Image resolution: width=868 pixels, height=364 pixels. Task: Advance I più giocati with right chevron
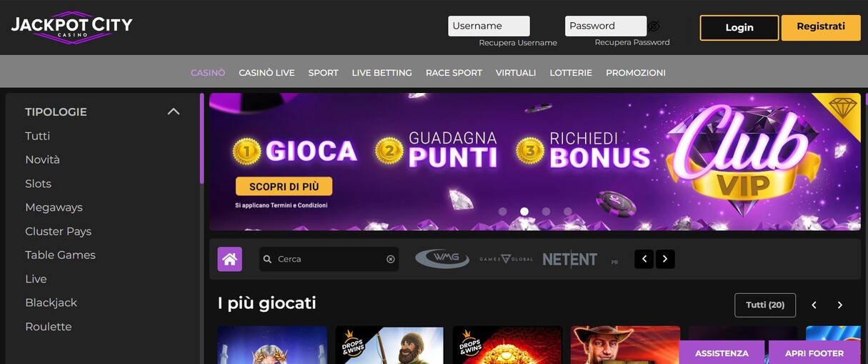[840, 305]
